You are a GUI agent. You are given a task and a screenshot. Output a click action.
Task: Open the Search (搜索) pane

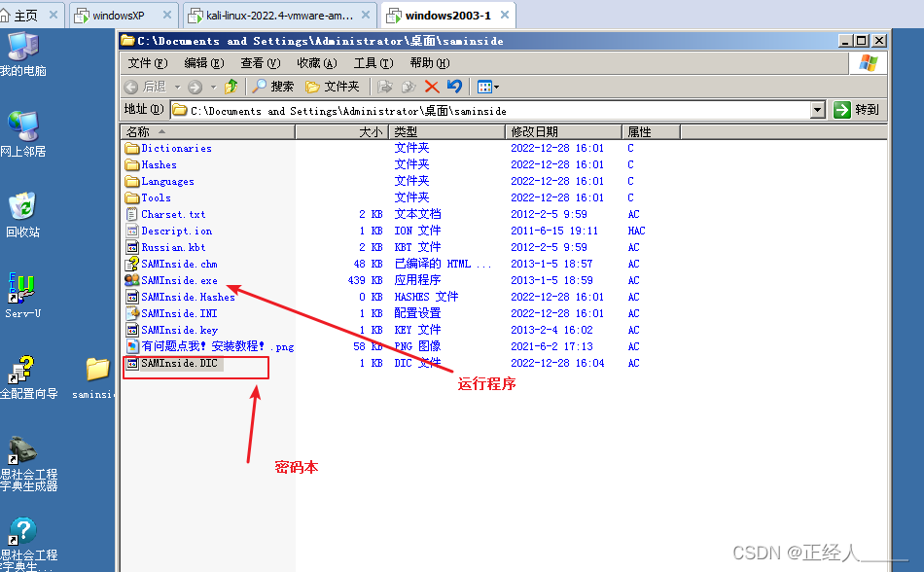point(273,87)
